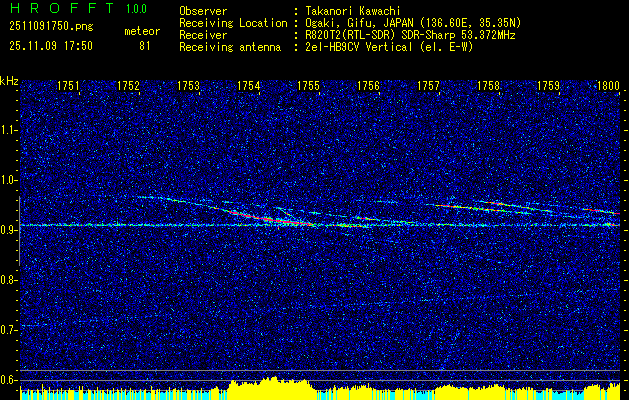The height and width of the screenshot is (400, 629).
Task: Select the 1753 time label
Action: tap(189, 86)
